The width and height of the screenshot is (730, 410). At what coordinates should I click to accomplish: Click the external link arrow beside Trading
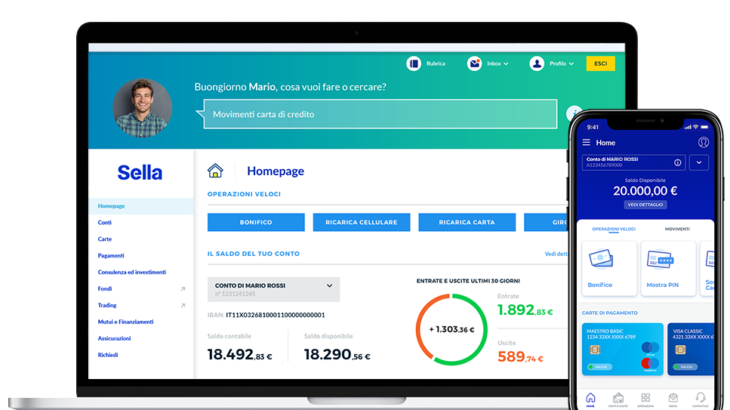[183, 305]
